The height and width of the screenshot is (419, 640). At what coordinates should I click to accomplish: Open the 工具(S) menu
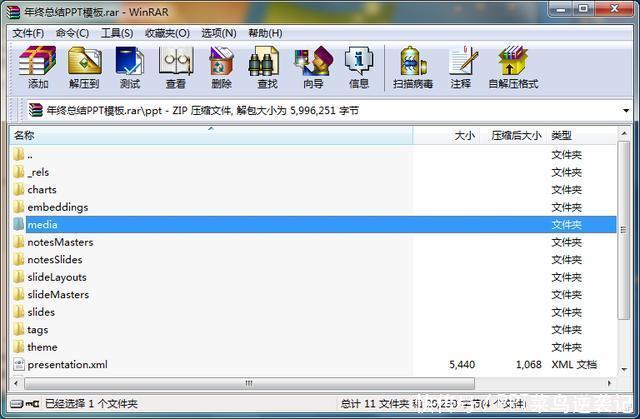[x=117, y=33]
